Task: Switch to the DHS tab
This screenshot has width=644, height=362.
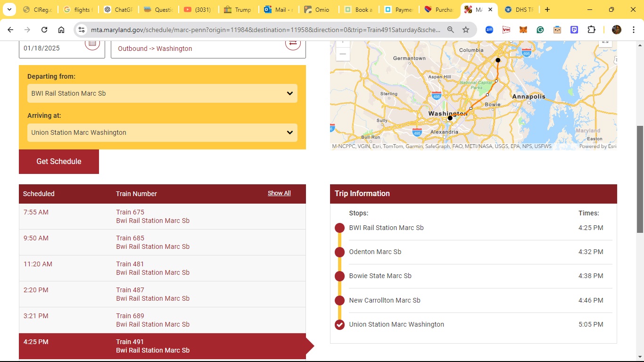Action: point(520,9)
